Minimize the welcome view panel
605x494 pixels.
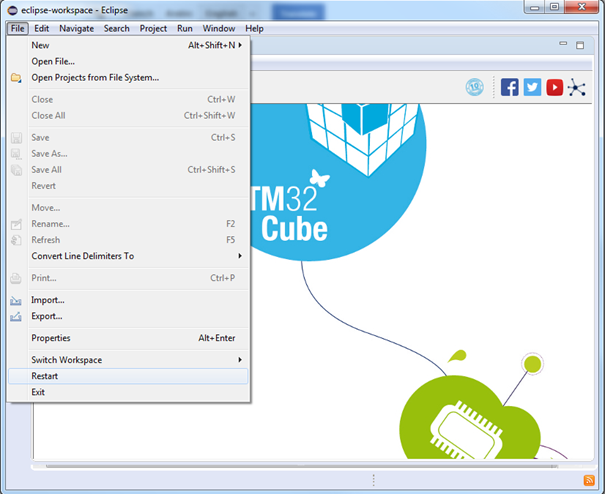click(563, 44)
